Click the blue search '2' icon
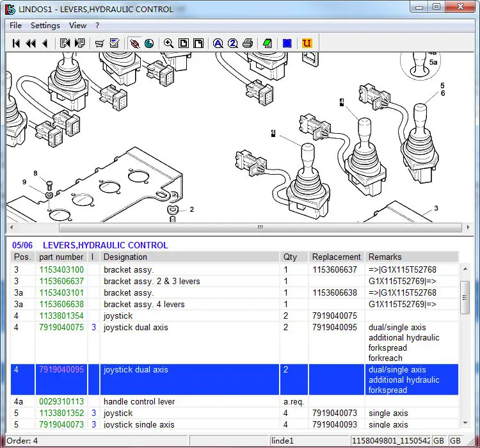480x448 pixels. [233, 44]
